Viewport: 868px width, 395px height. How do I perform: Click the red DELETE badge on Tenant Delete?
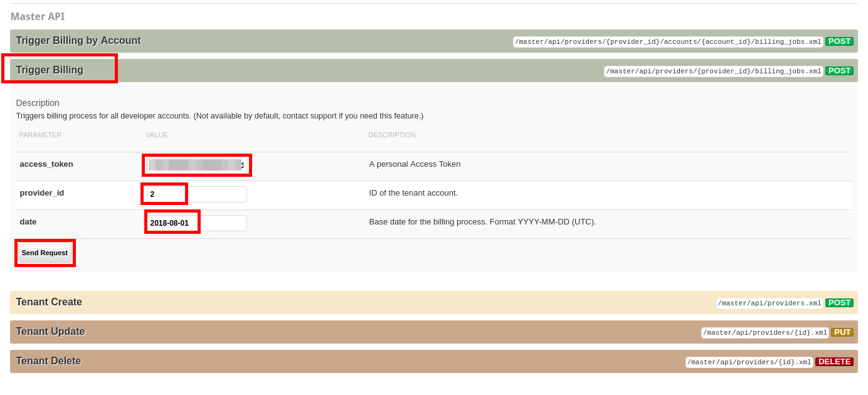[834, 362]
